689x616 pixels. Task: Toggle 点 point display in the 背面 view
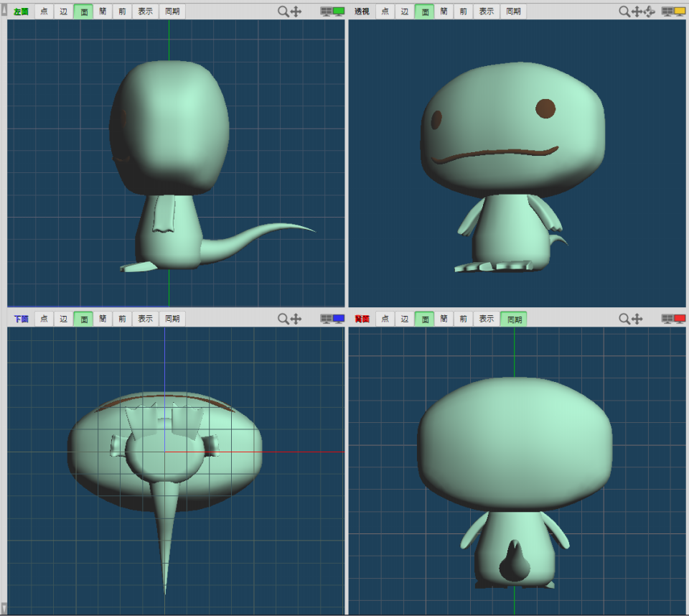coord(385,319)
